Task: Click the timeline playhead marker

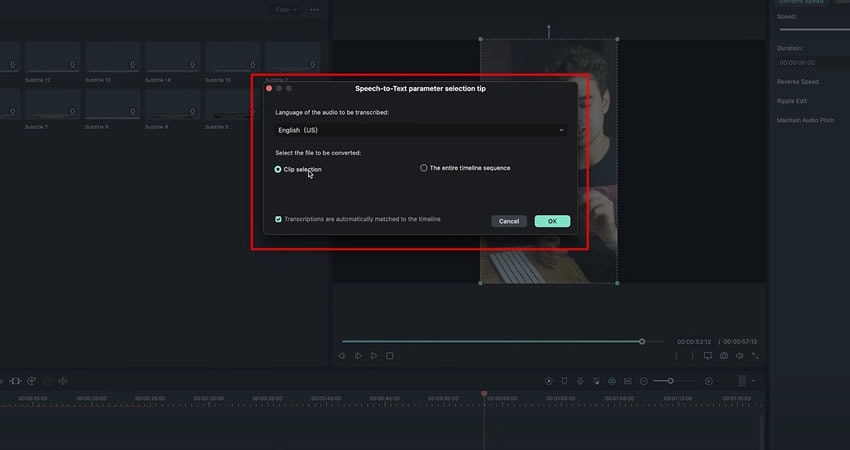Action: (484, 394)
